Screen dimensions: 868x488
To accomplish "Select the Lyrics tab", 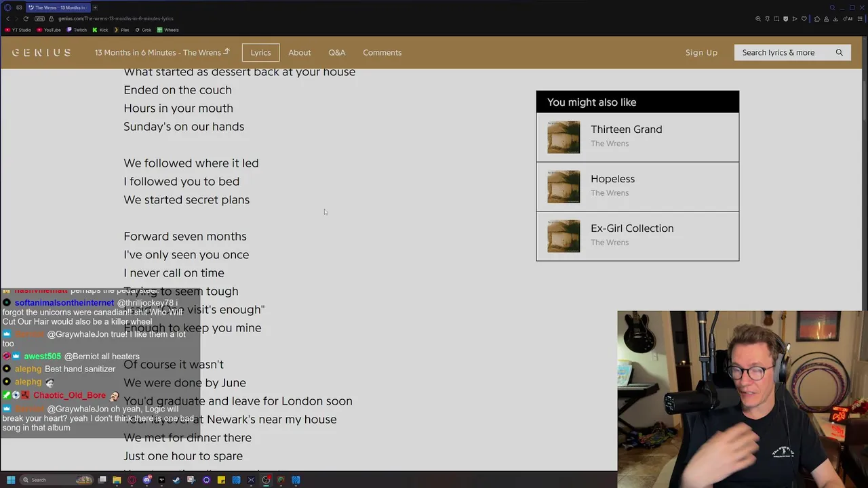I will 260,52.
